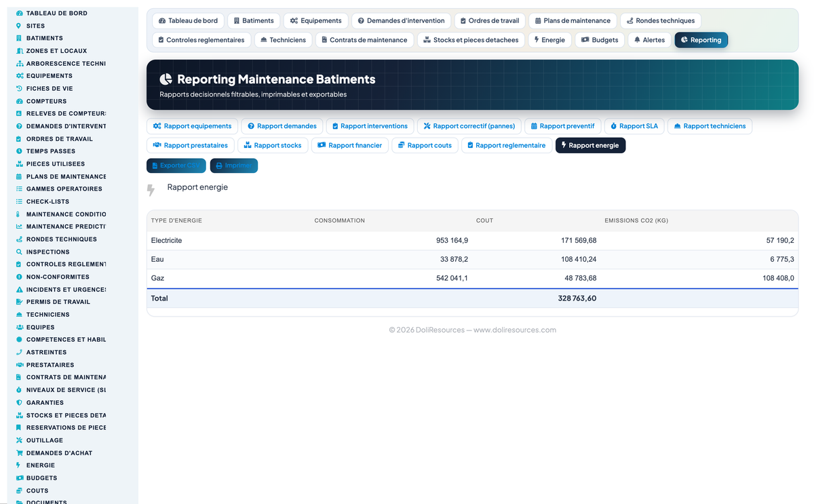Go to Plans de maintenance top tab

[573, 21]
